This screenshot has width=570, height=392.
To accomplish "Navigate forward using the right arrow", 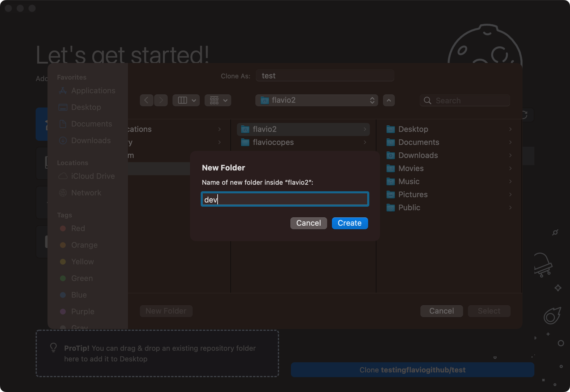I will tap(161, 100).
